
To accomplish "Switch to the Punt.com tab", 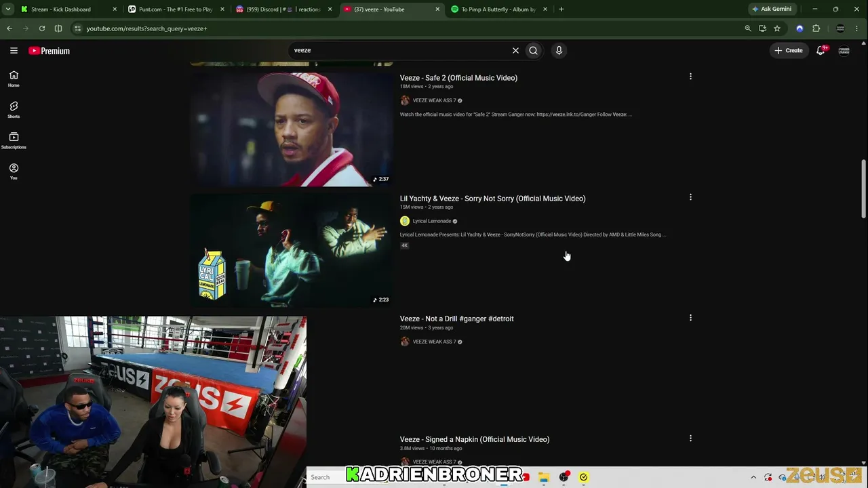I will 176,9.
